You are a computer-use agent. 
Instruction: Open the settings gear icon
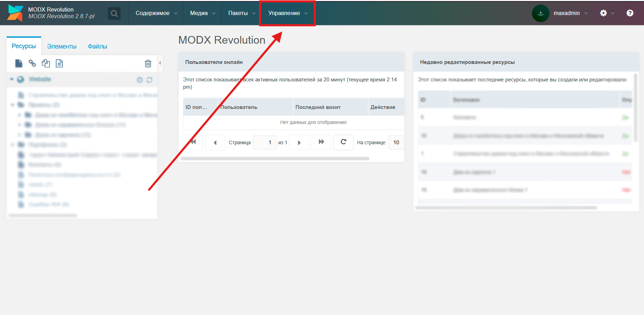[x=604, y=13]
